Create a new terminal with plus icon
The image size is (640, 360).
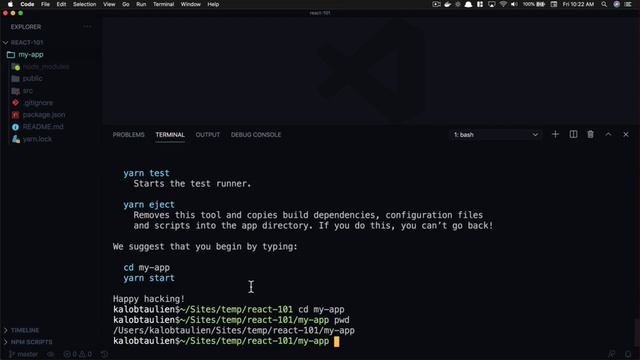(555, 134)
